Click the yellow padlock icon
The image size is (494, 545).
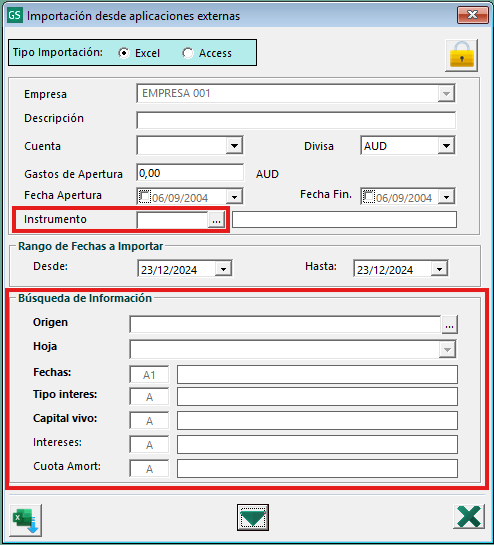coord(462,56)
